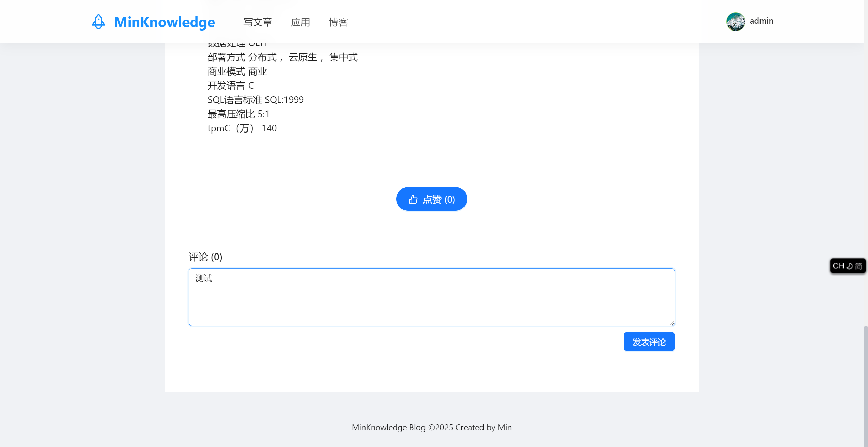Expand user options by clicking the avatar

[735, 21]
